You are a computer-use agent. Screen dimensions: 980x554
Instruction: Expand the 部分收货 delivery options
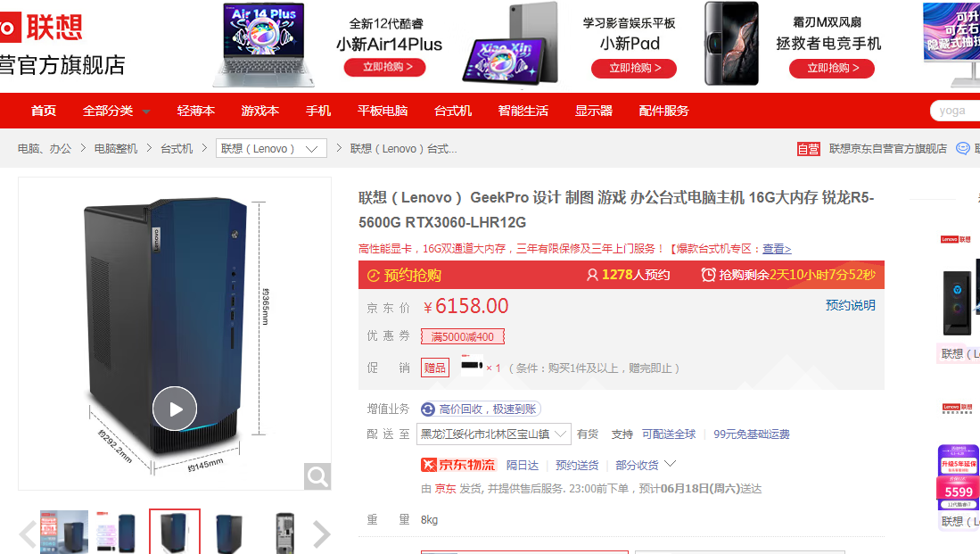coord(645,465)
